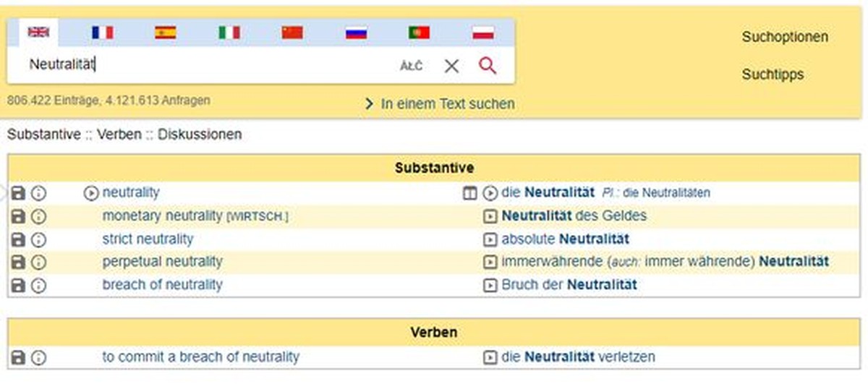868x392 pixels.
Task: Choose the Chinese flag dictionary tab
Action: click(x=292, y=33)
